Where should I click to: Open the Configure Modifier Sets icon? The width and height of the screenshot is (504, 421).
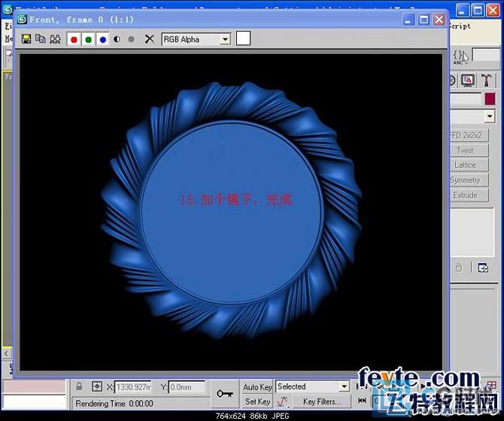483,268
